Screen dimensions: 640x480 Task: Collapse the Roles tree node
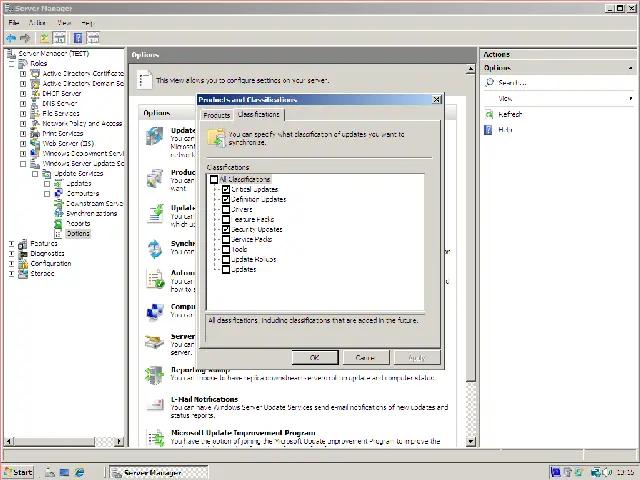coord(11,64)
